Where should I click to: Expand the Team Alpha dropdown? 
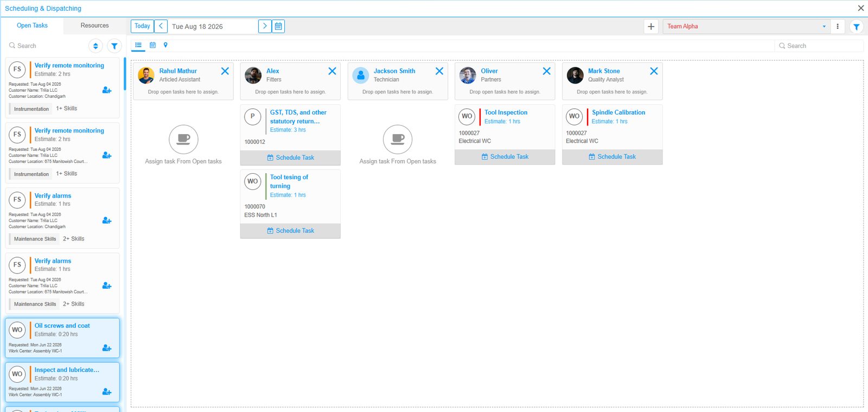824,26
